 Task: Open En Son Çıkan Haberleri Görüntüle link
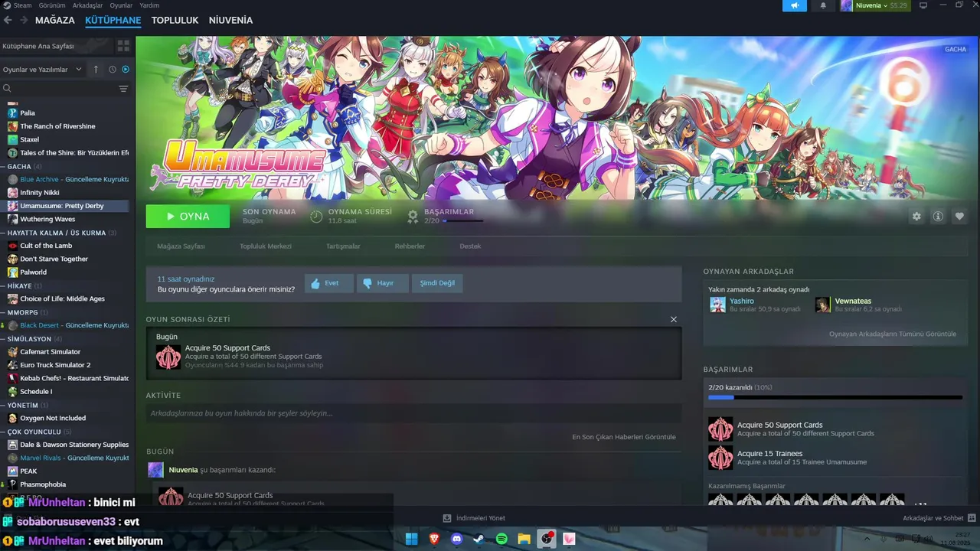click(x=624, y=437)
